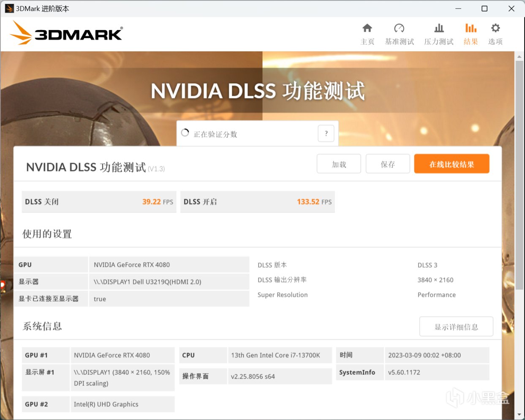Open the 主页 home icon
The width and height of the screenshot is (525, 420).
(367, 28)
